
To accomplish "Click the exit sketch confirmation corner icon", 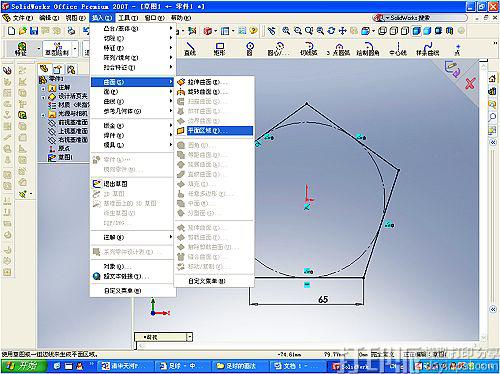I will (453, 69).
